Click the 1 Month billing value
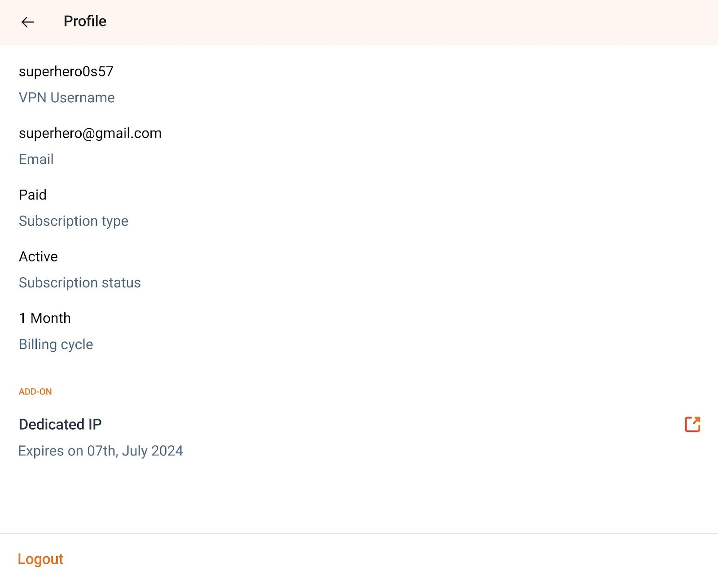This screenshot has width=718, height=588. pos(44,318)
